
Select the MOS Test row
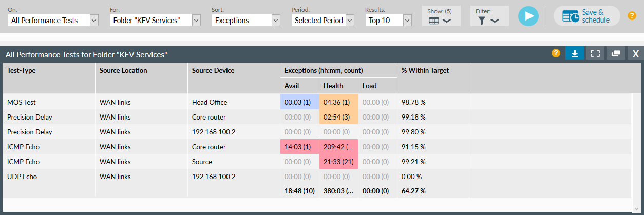click(22, 102)
